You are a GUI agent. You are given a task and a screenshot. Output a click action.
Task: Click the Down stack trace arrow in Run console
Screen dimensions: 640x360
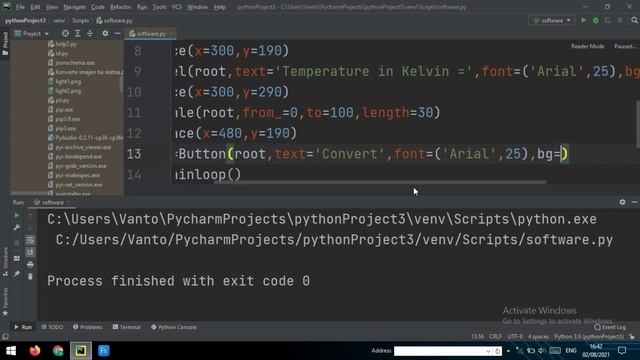pyautogui.click(x=30, y=228)
